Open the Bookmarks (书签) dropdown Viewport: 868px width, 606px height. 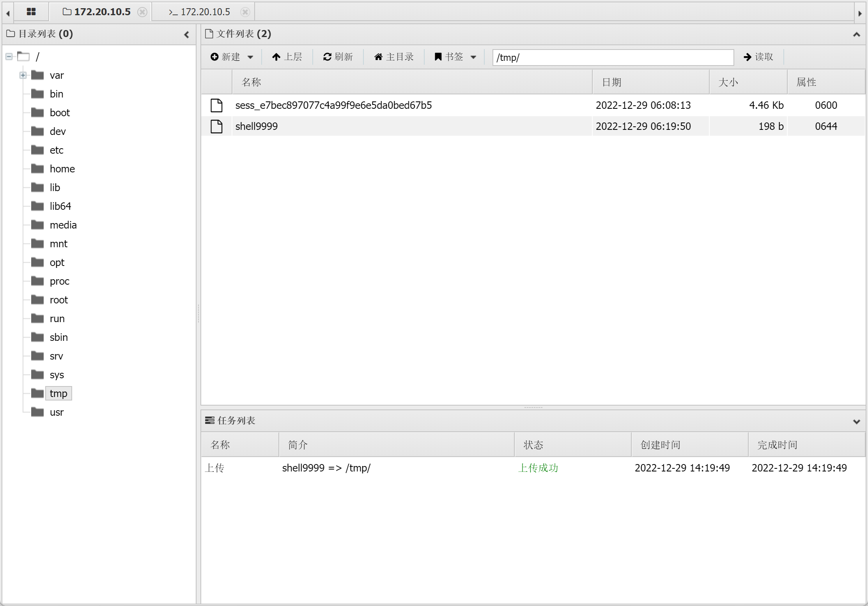[455, 57]
